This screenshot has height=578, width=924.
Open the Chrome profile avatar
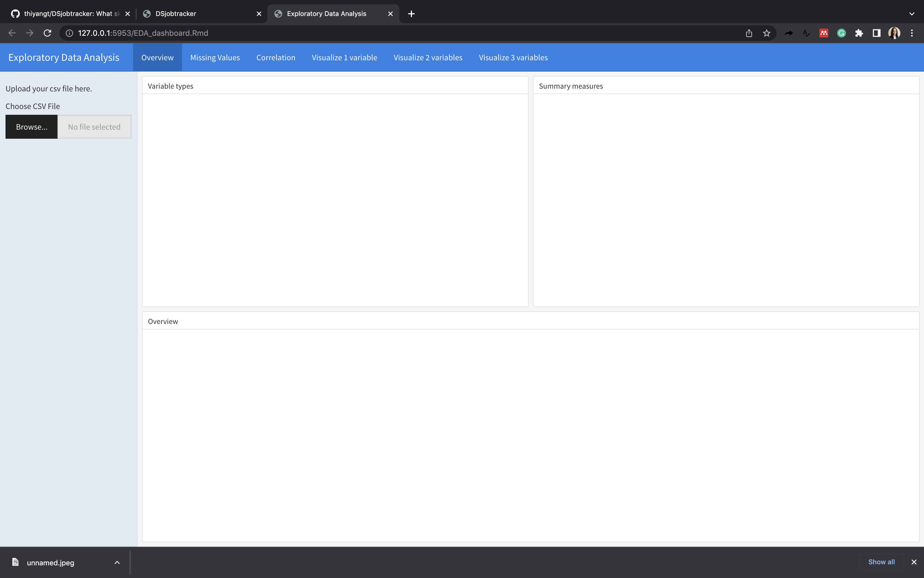[x=894, y=33]
